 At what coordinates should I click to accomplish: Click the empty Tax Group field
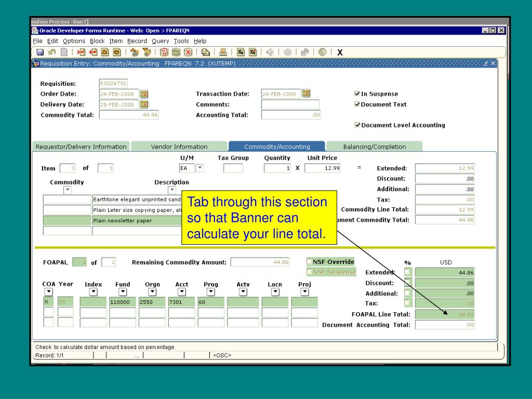[x=233, y=168]
